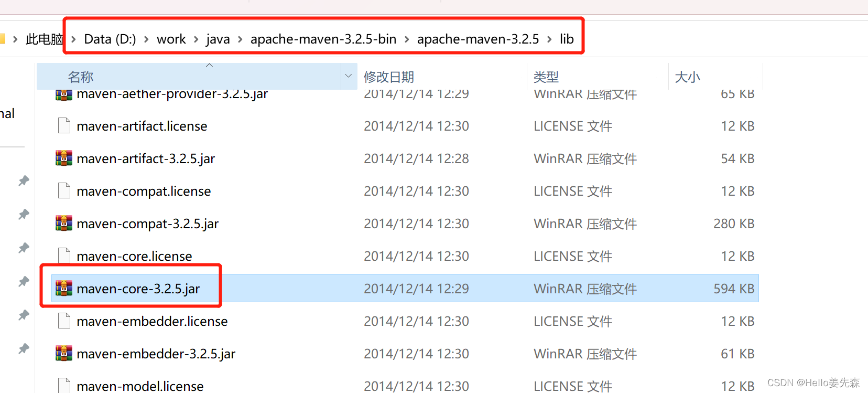
Task: Select the file name maven-core-3.2.5.jar
Action: 138,289
